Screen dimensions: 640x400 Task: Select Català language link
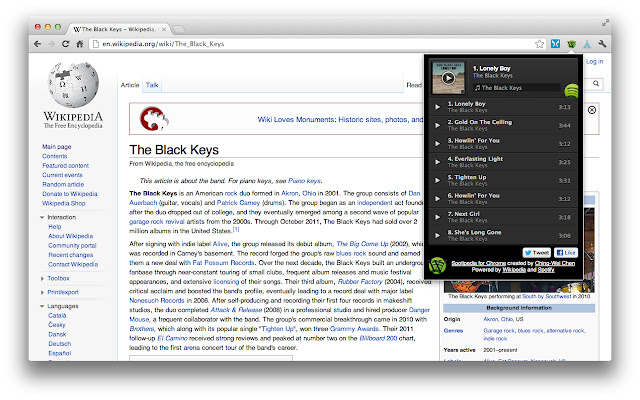(57, 316)
